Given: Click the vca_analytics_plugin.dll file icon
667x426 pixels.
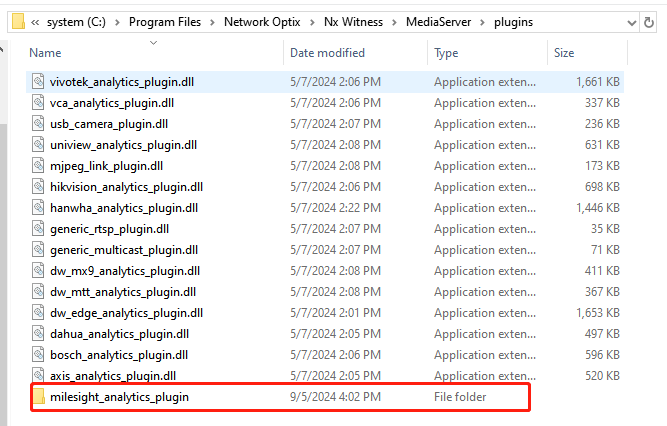Looking at the screenshot, I should click(x=38, y=103).
